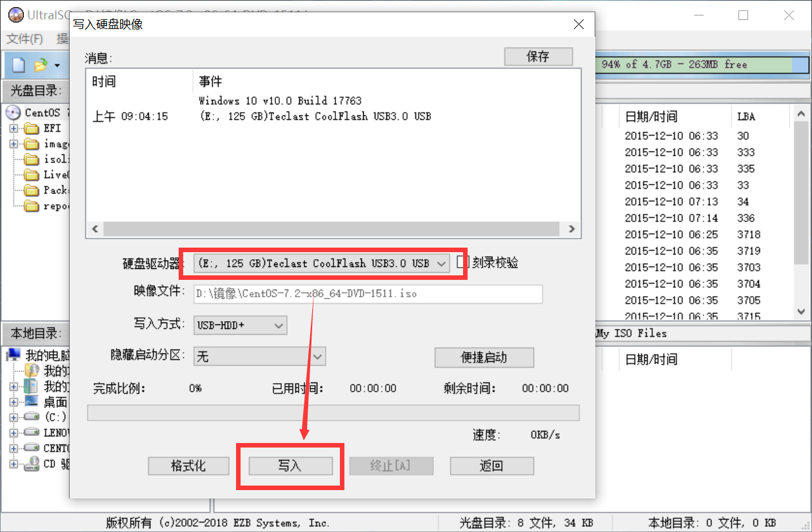Click the 写入 button
812x532 pixels.
[x=290, y=466]
